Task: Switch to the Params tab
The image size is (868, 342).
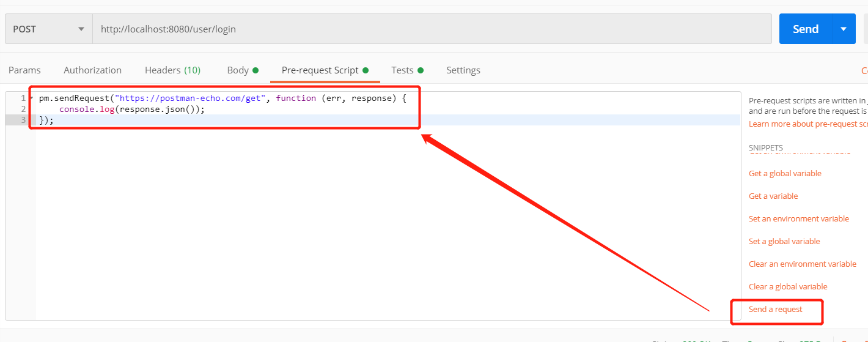Action: click(24, 70)
